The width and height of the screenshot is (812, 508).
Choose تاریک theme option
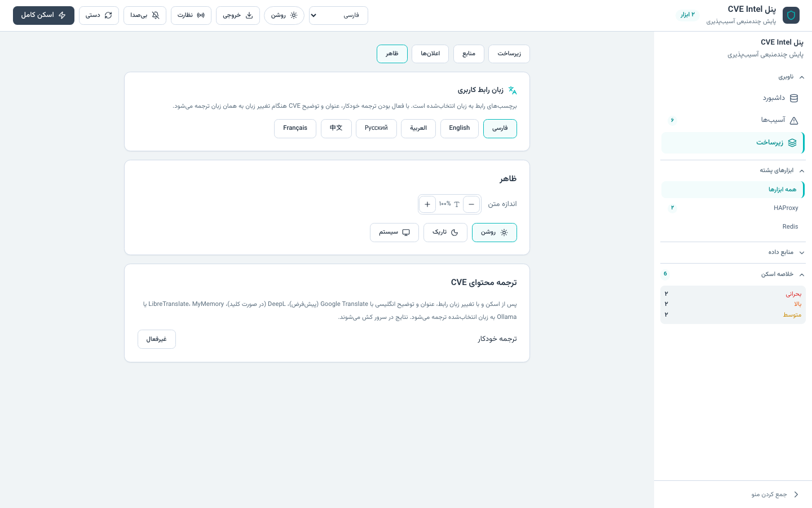pos(445,233)
